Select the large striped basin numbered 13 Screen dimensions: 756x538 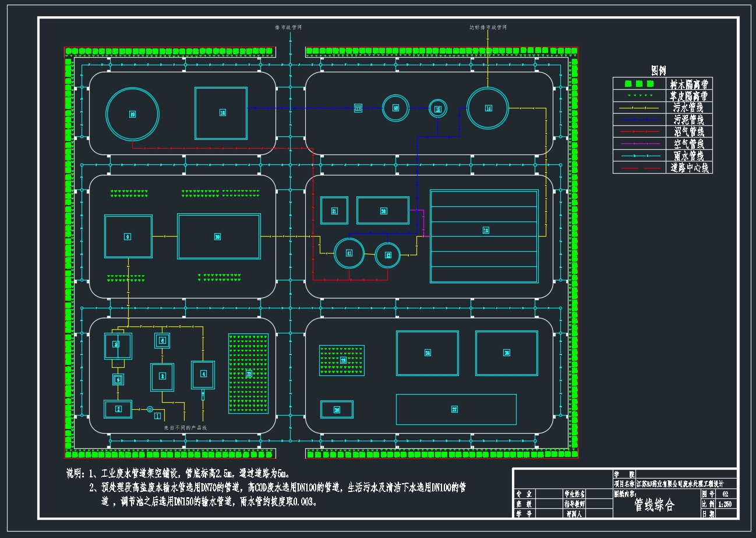click(485, 236)
